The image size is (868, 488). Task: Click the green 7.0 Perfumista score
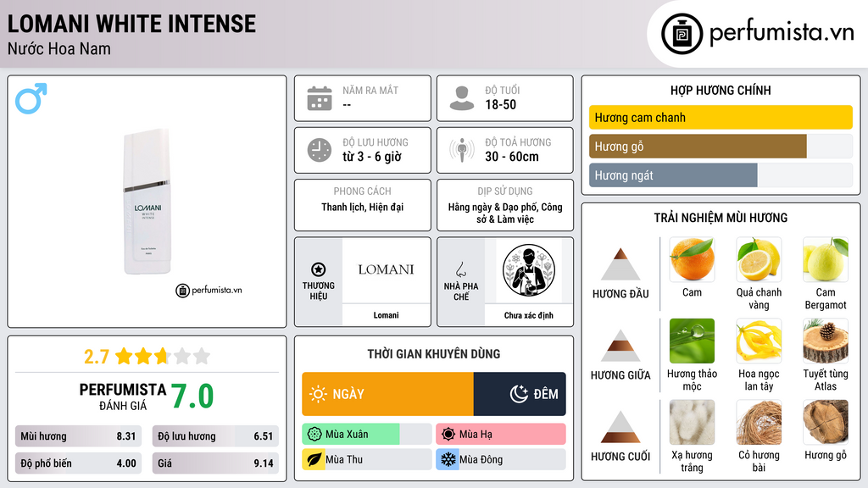click(192, 396)
